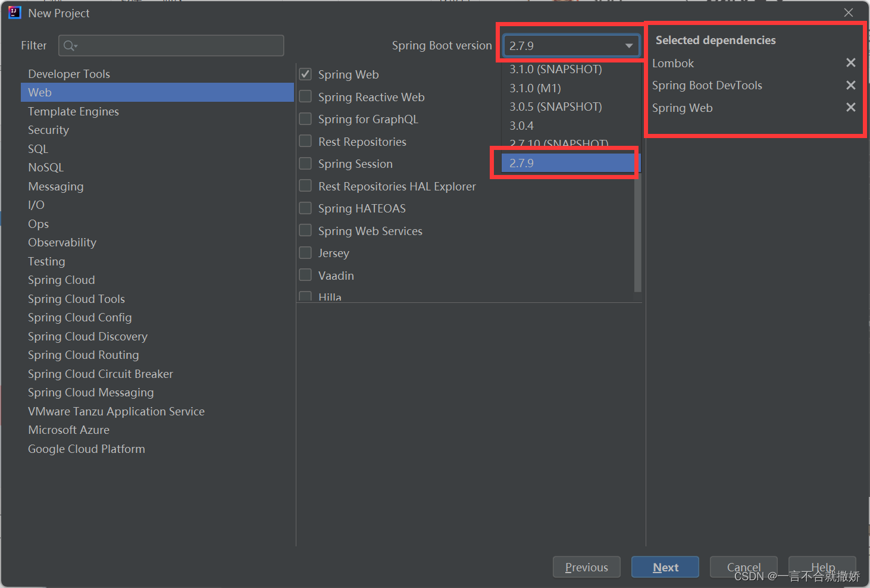Select the Web category

[x=157, y=92]
